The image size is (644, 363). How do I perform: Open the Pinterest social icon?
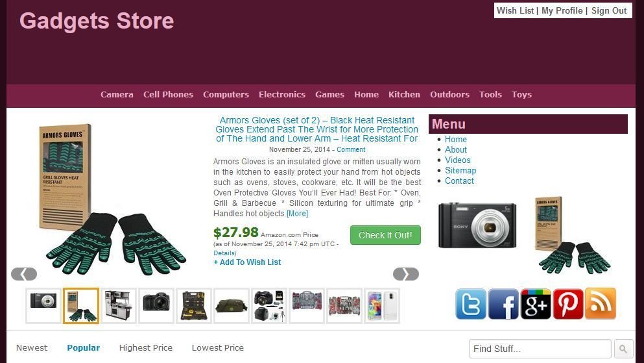568,304
